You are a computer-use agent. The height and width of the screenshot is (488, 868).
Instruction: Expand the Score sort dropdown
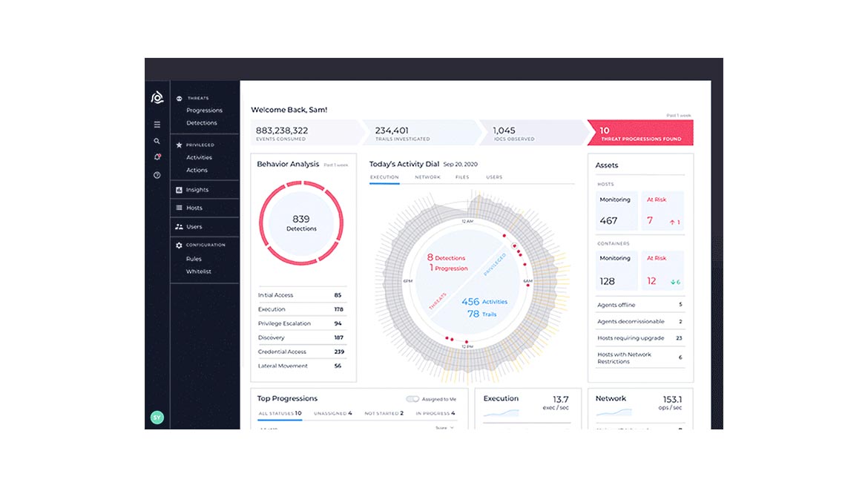pos(444,428)
